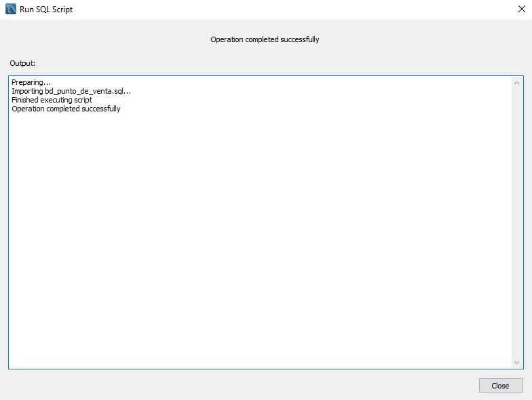Viewport: 532px width, 400px height.
Task: Place cursor at end of "Preparing..." line
Action: (52, 82)
